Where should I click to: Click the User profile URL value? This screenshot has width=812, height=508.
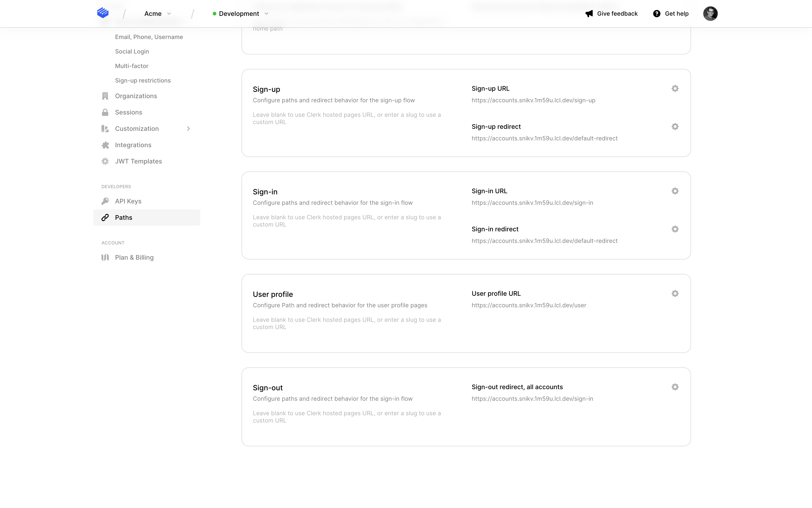tap(529, 305)
